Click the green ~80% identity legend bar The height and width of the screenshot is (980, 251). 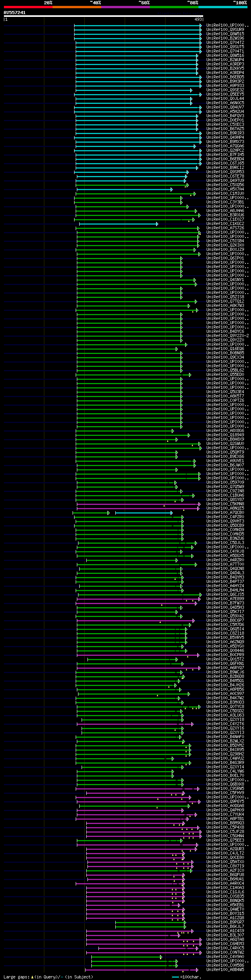coord(174,7)
